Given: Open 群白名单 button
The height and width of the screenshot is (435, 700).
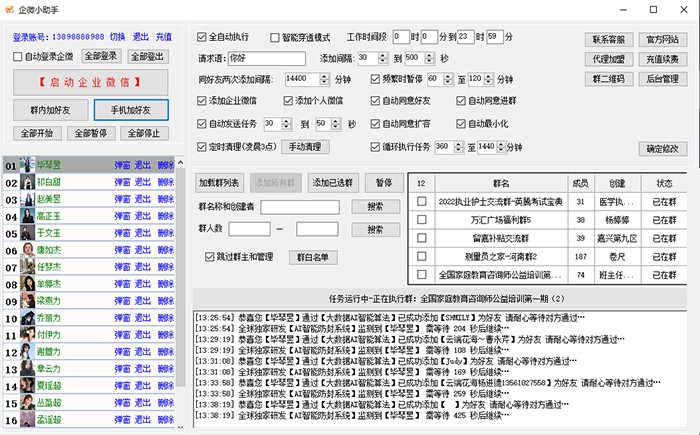Looking at the screenshot, I should pyautogui.click(x=312, y=257).
